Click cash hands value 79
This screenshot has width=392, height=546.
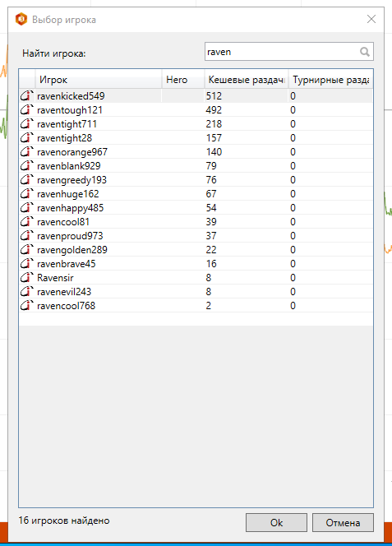211,166
